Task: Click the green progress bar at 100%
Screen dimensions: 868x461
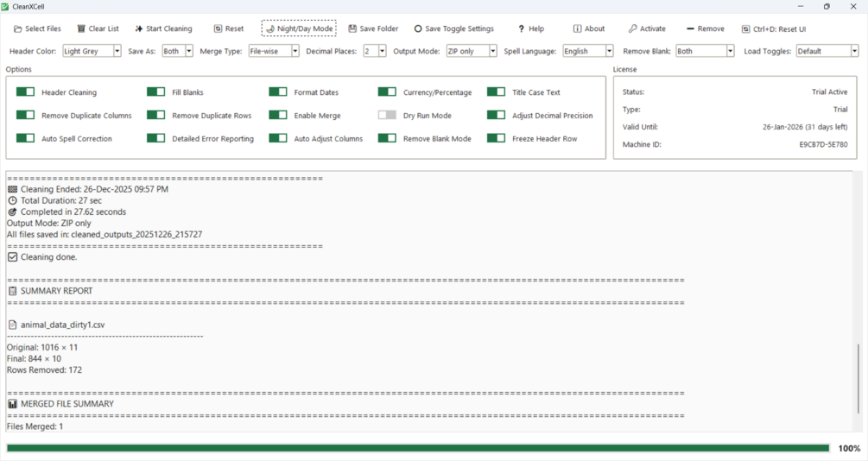Action: [x=418, y=448]
